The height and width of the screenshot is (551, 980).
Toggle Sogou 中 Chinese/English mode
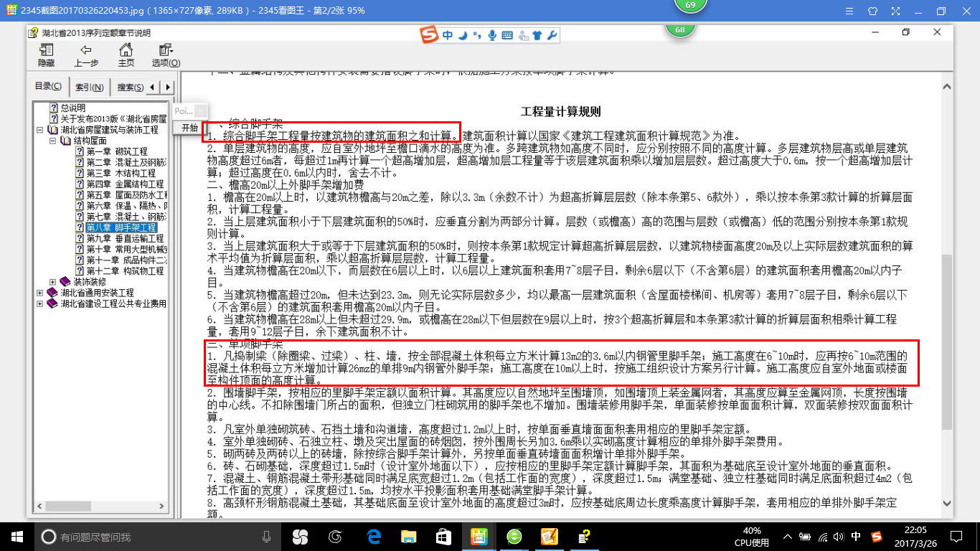(448, 35)
